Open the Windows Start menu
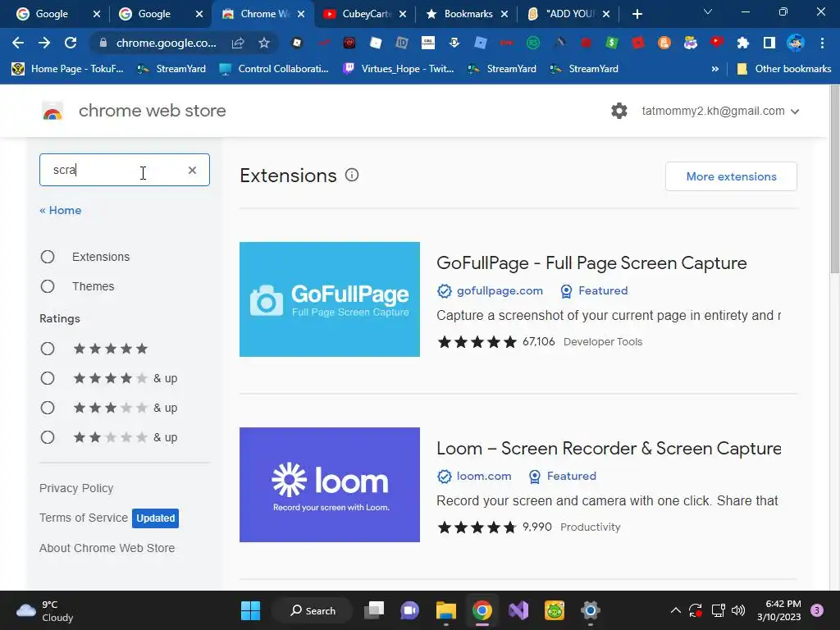The image size is (840, 630). click(x=250, y=610)
